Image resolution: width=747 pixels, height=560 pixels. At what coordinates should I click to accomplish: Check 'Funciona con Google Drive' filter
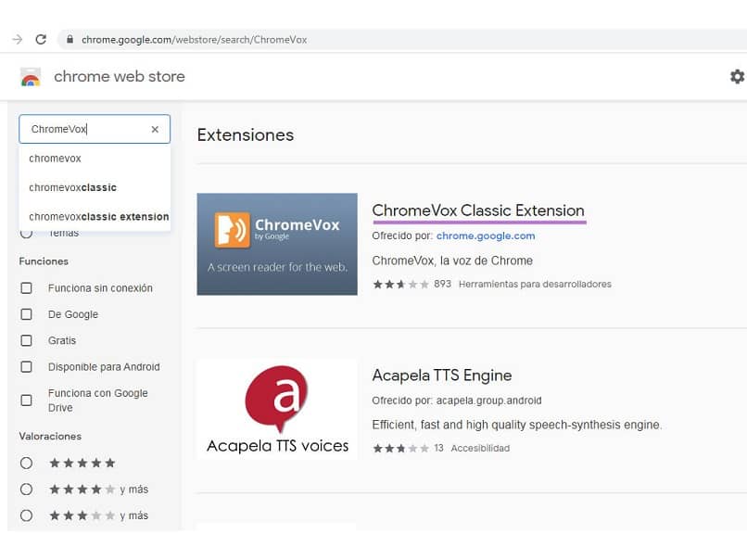[x=27, y=401]
